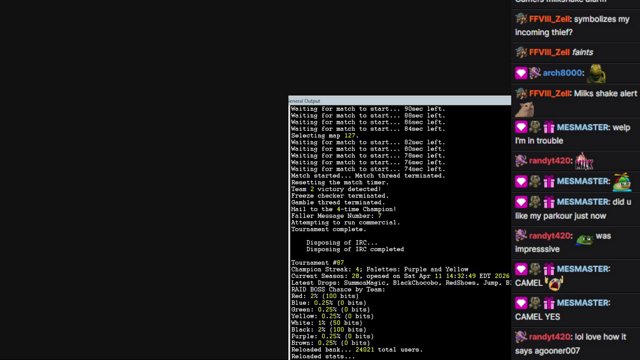Image resolution: width=640 pixels, height=360 pixels.
Task: Click the screaming emote after CAMEL
Action: tap(554, 283)
